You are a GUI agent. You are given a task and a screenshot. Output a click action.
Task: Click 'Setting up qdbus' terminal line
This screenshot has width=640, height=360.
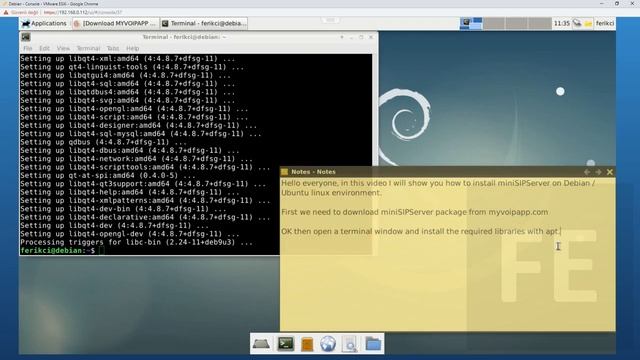click(103, 142)
